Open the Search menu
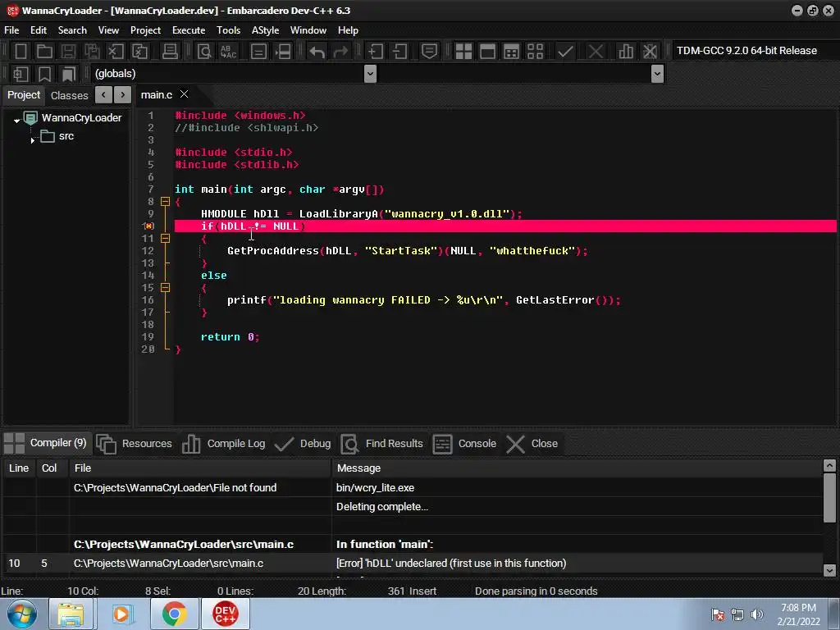Image resolution: width=840 pixels, height=630 pixels. click(72, 30)
